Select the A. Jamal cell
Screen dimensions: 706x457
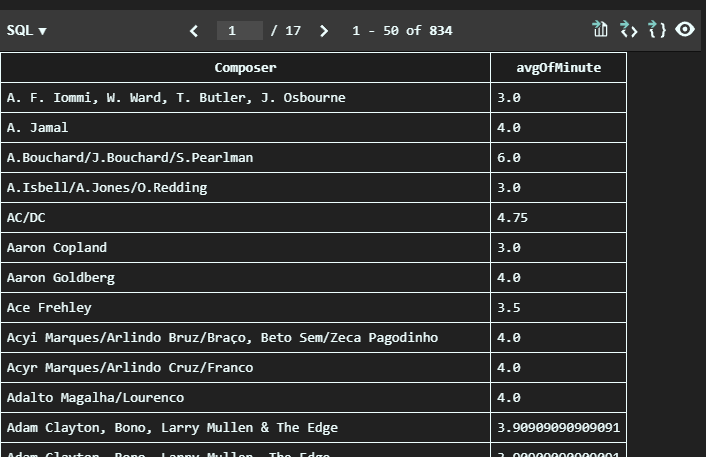click(245, 128)
